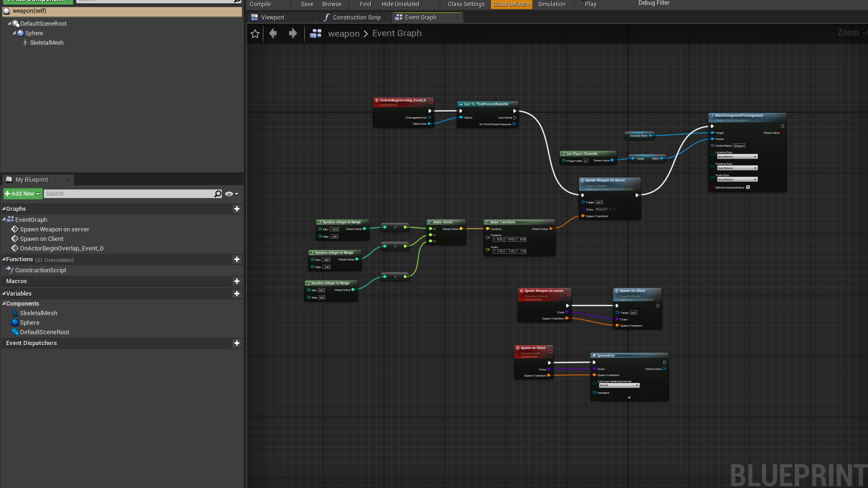868x488 pixels.
Task: Click the back navigation arrow
Action: (x=273, y=33)
